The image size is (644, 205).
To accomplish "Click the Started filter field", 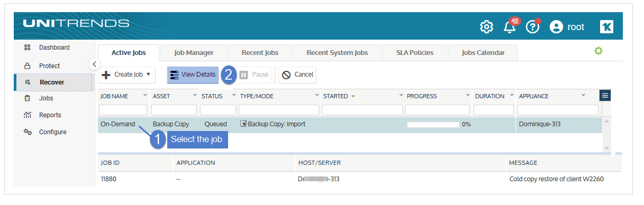I will (x=362, y=110).
